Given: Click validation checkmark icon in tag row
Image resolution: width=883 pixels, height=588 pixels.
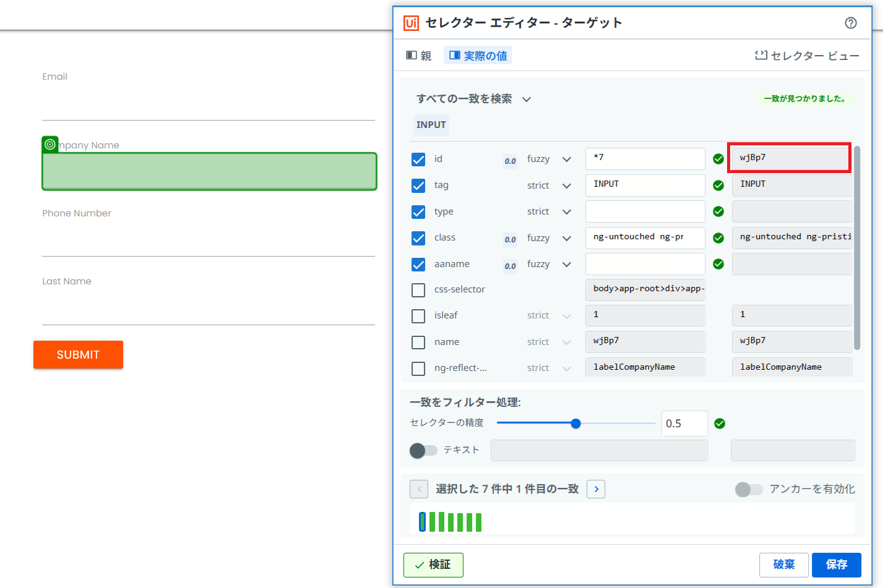Looking at the screenshot, I should pos(718,185).
